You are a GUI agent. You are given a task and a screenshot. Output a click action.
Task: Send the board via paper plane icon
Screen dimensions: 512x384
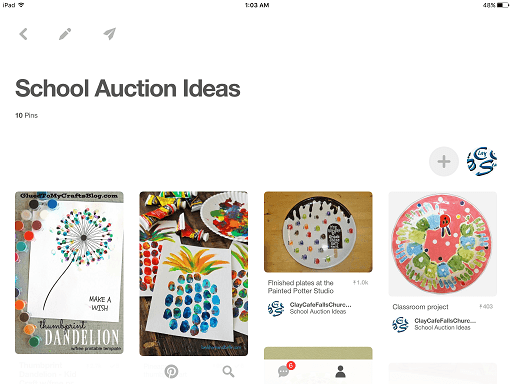(110, 34)
